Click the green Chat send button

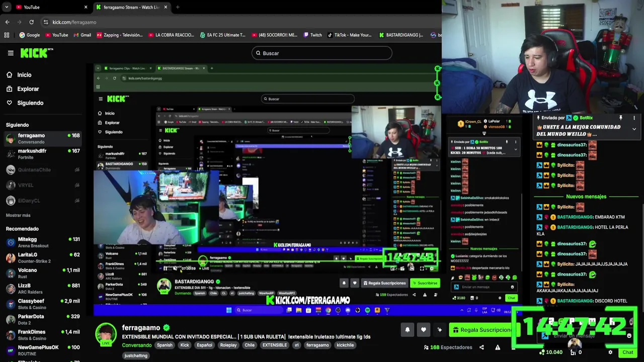(627, 352)
